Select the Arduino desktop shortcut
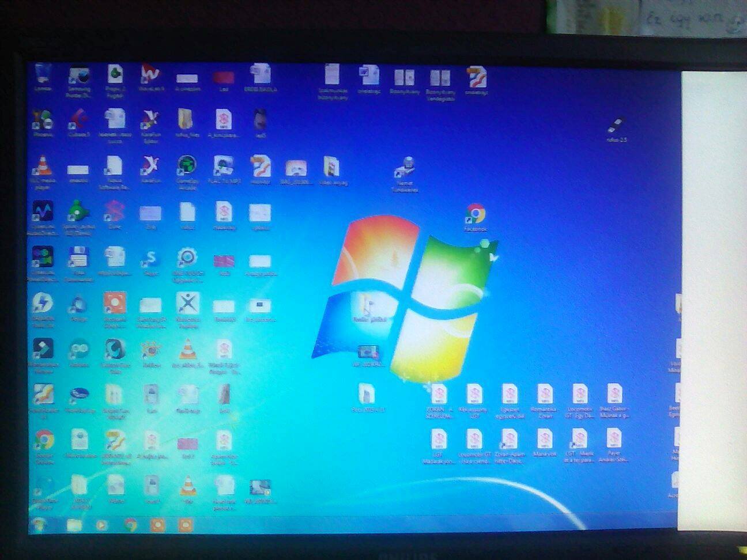The height and width of the screenshot is (560, 747). coord(78,353)
